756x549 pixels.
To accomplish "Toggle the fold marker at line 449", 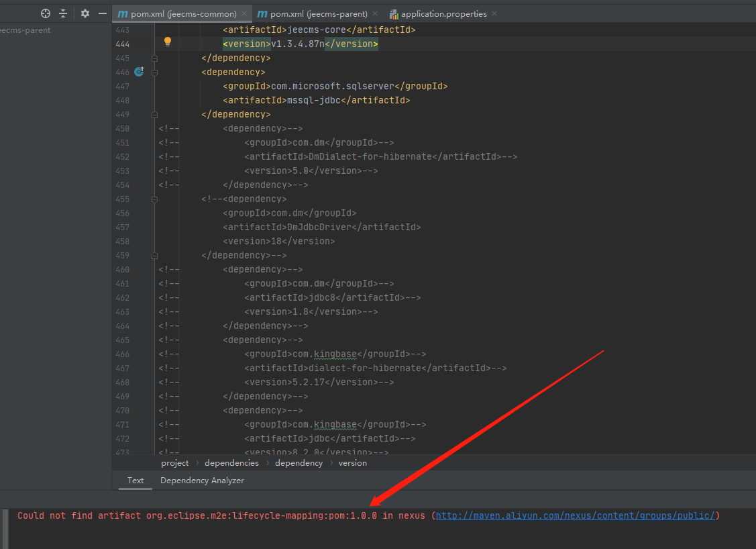I will 155,115.
